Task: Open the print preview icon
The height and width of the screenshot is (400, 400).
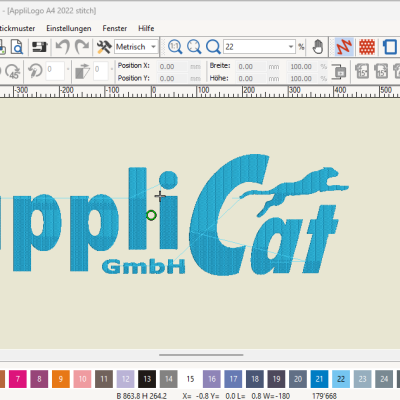Action: 17,47
